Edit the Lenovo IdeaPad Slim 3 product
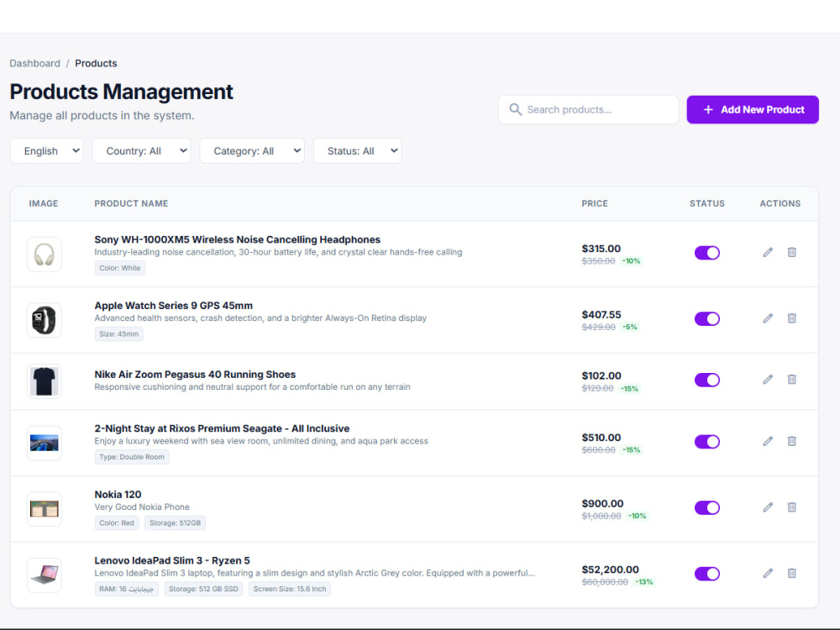Screen dimensions: 840x630 (x=768, y=573)
